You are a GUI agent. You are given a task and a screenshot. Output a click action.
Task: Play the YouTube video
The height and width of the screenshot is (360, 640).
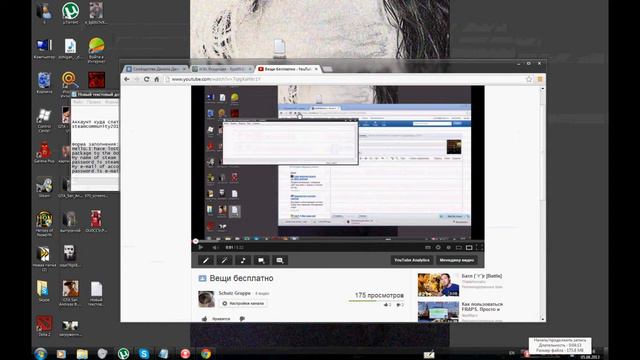[201, 247]
